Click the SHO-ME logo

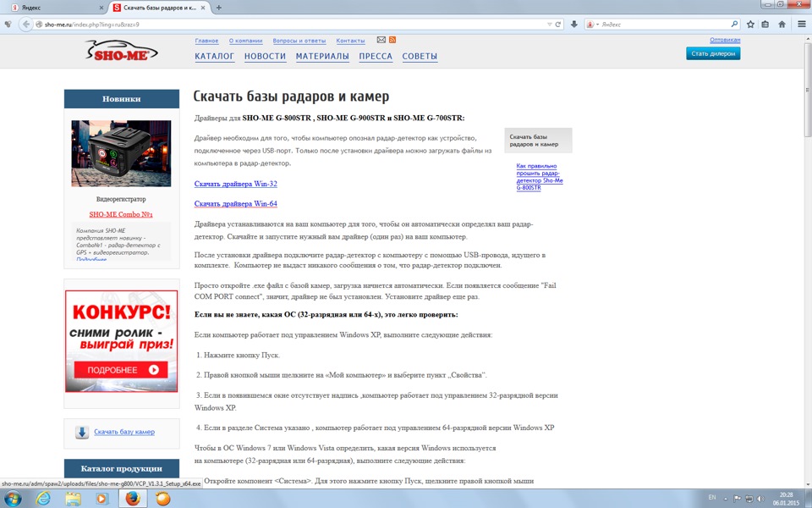click(x=121, y=51)
